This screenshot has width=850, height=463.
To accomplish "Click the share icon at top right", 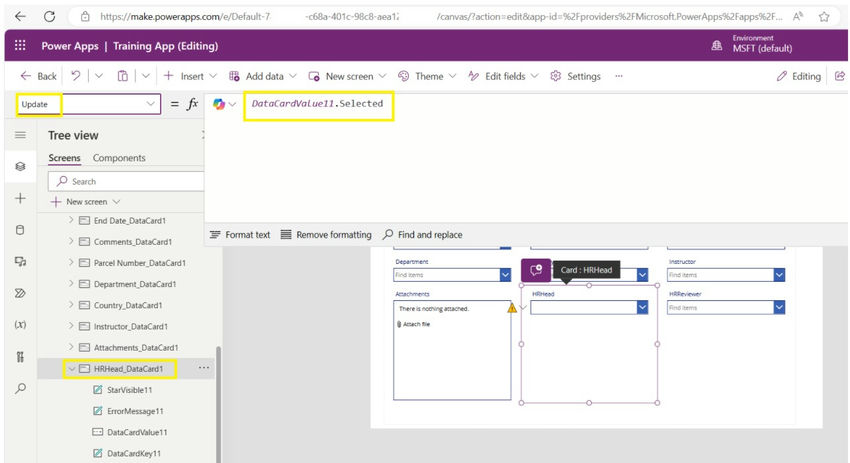I will pyautogui.click(x=840, y=76).
